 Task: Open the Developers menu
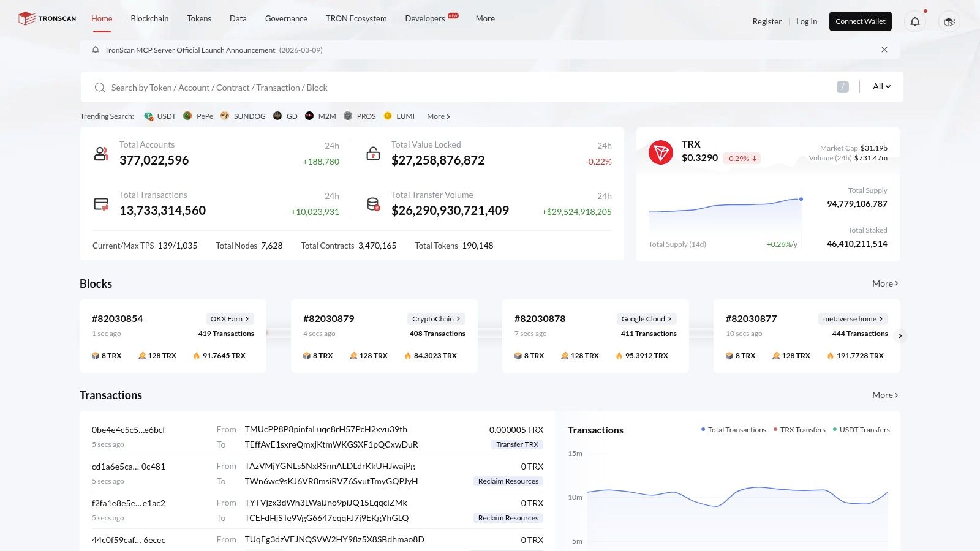coord(425,18)
